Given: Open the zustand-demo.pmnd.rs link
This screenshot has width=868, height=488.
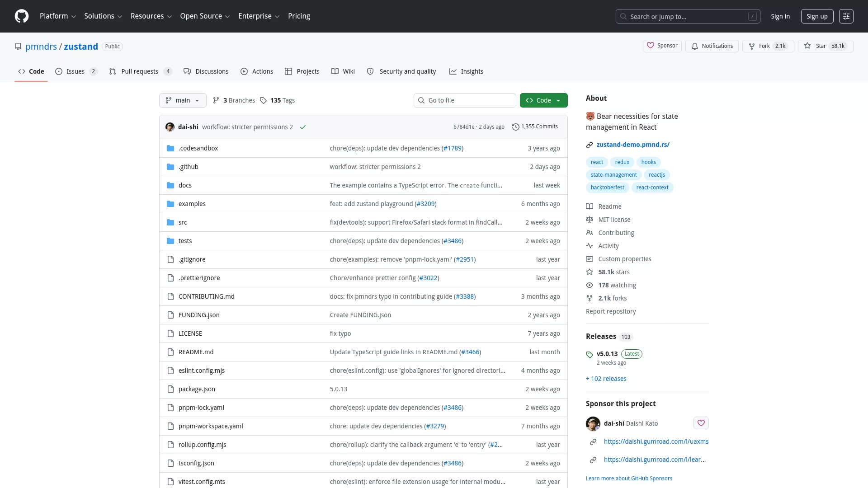Looking at the screenshot, I should pyautogui.click(x=633, y=145).
